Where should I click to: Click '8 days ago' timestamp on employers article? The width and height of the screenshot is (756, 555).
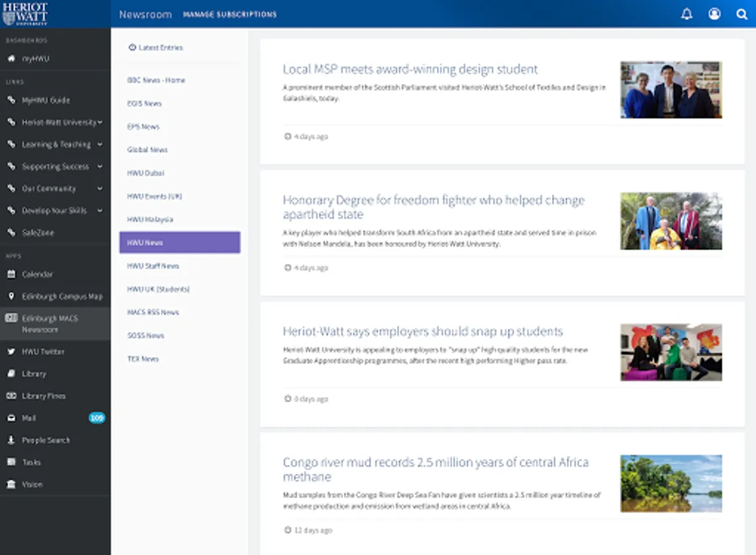[x=311, y=399]
